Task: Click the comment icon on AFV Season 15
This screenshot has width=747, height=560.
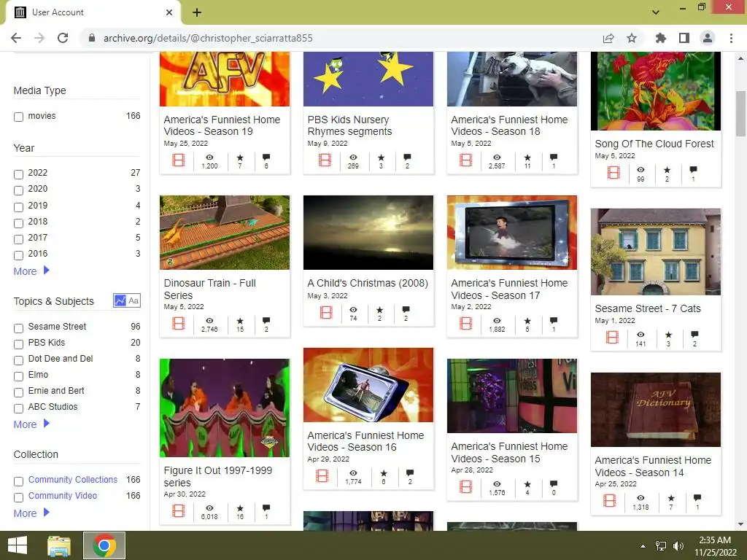Action: coord(554,484)
